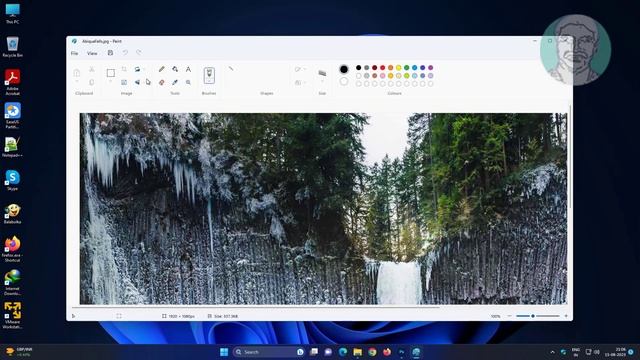The image size is (640, 360).
Task: Open the Recycle Bin desktop icon
Action: click(13, 47)
